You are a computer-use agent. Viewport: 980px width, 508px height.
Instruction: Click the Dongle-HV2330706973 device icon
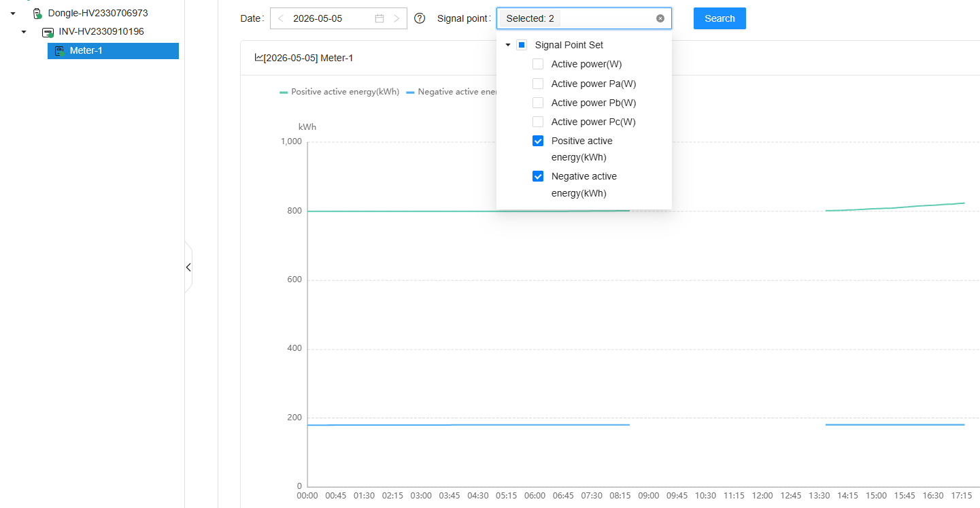(x=37, y=13)
